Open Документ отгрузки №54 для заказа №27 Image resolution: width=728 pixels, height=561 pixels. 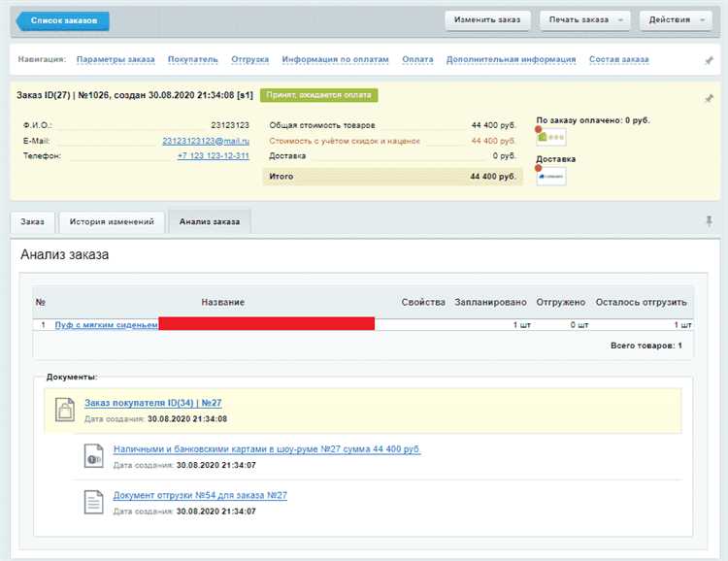pos(200,496)
